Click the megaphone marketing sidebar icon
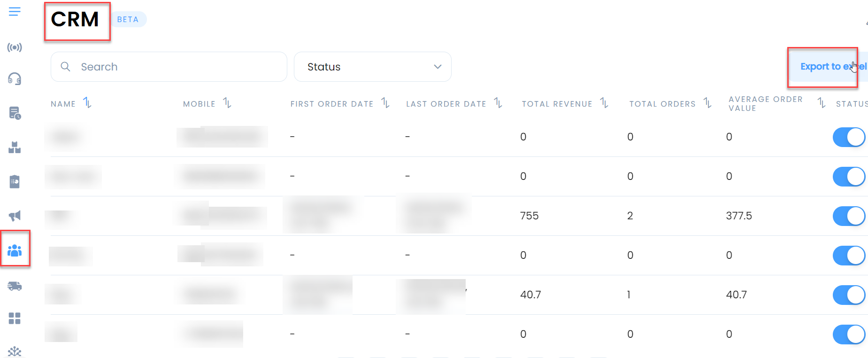This screenshot has height=358, width=868. point(15,216)
